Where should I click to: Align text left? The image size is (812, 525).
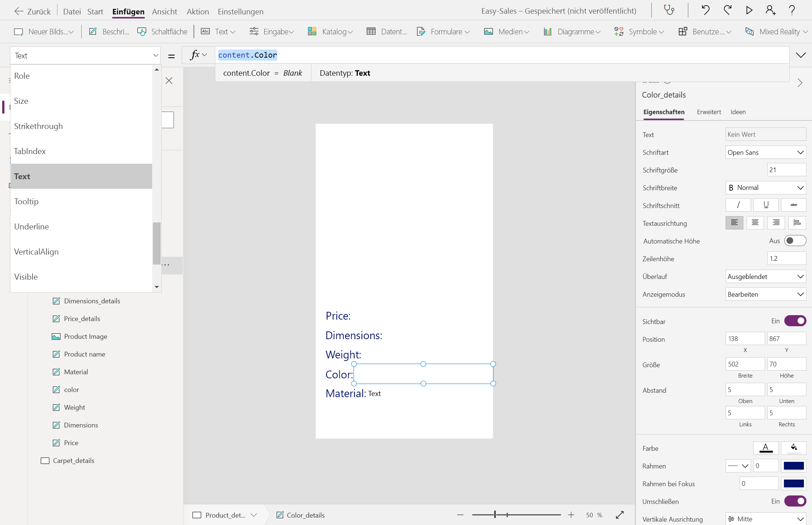(734, 223)
